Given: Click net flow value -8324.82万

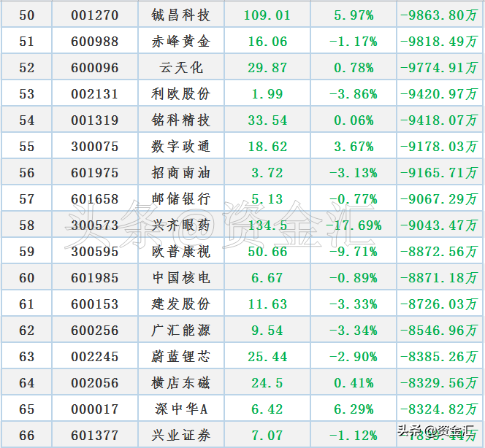Looking at the screenshot, I should (439, 409).
